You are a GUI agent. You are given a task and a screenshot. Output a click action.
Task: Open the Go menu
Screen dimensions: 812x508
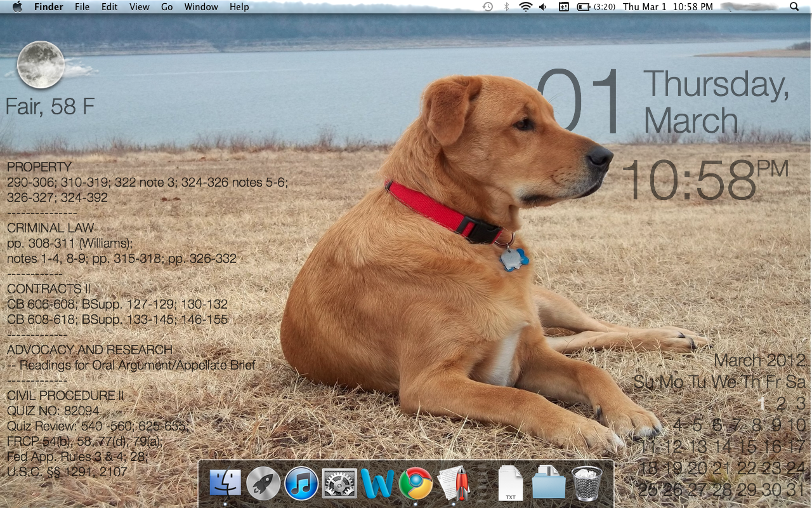tap(167, 7)
